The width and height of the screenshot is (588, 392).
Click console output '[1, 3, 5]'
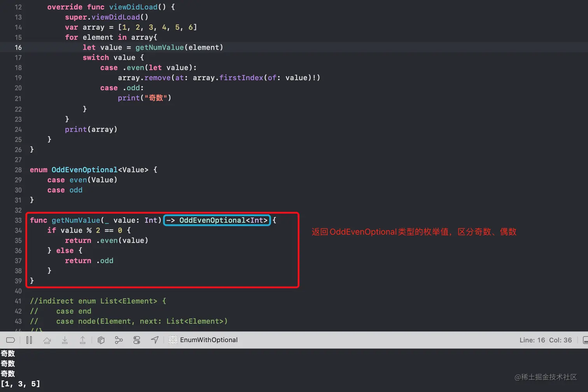tap(20, 384)
